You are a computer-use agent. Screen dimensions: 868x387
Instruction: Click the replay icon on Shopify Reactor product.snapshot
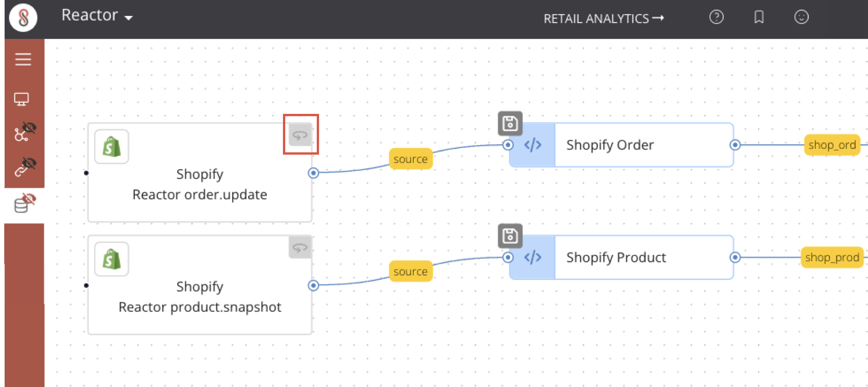(x=300, y=248)
